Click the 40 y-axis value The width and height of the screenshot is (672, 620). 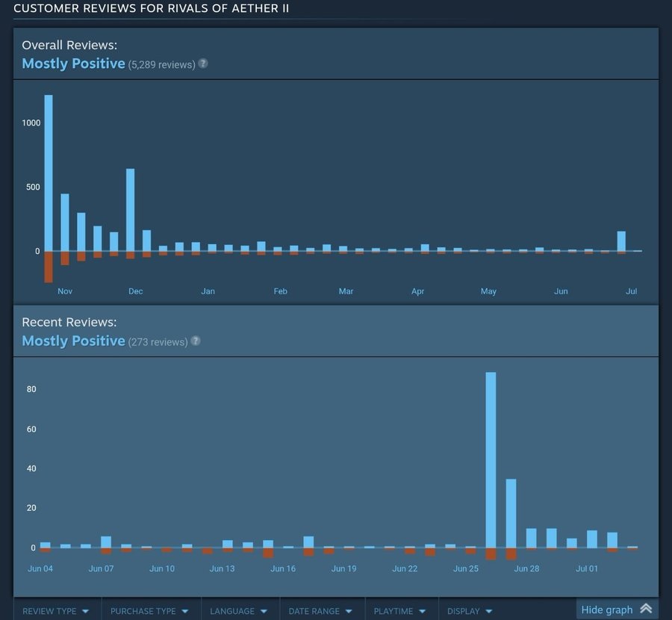click(31, 468)
